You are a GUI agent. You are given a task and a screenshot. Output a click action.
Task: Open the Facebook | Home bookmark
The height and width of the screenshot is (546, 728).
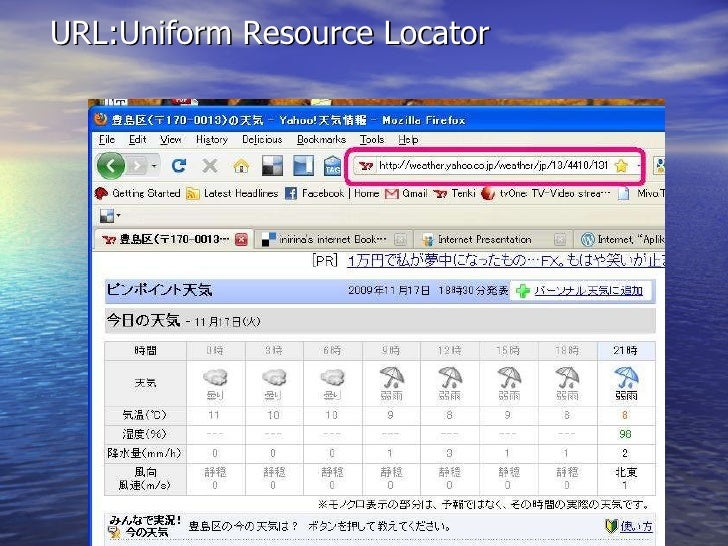pyautogui.click(x=332, y=194)
